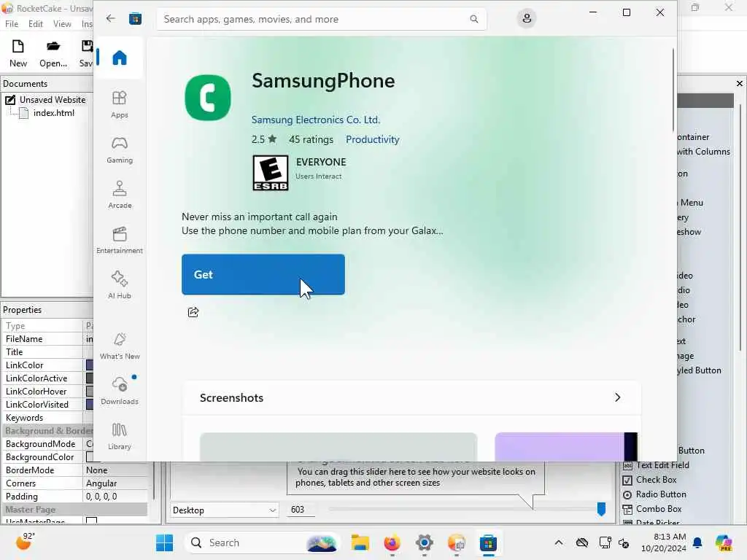The image size is (747, 560).
Task: Open What's New in the Store sidebar
Action: [x=119, y=346]
